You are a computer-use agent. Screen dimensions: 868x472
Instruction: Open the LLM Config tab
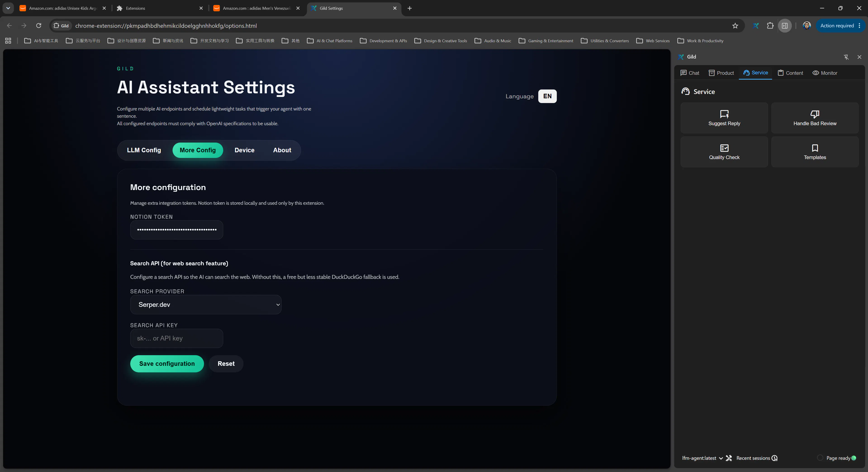(x=144, y=150)
